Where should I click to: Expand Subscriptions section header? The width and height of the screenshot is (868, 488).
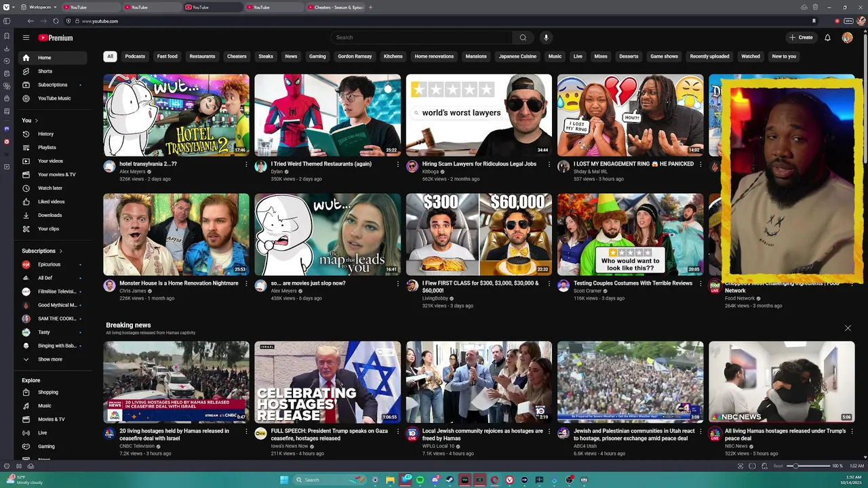tap(42, 251)
